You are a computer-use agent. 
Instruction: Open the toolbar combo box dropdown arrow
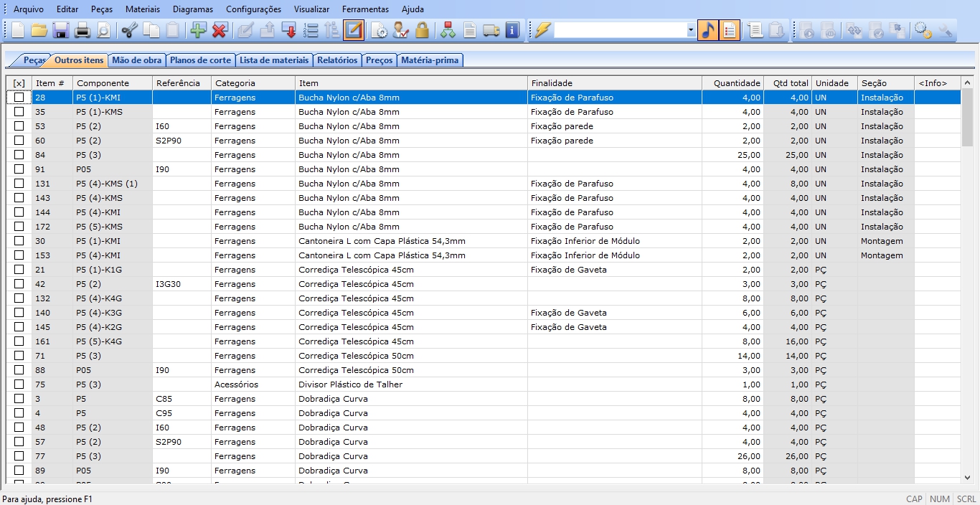point(691,30)
